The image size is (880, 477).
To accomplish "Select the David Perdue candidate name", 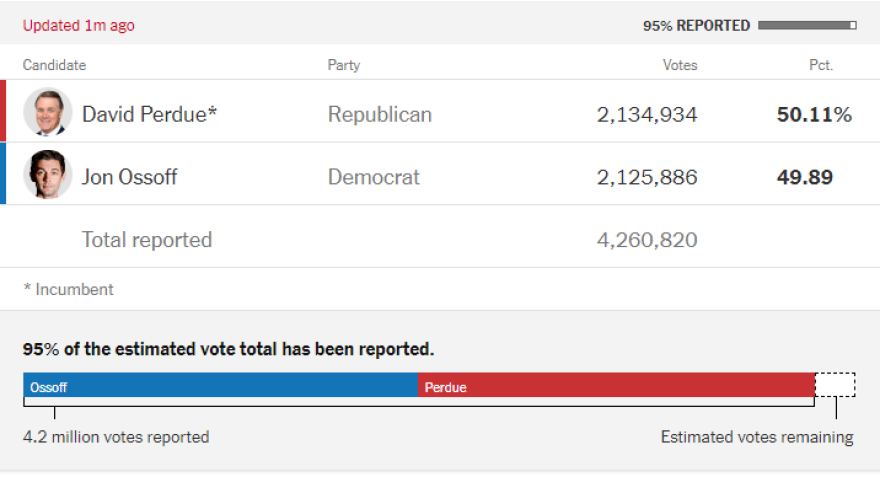I will pyautogui.click(x=149, y=114).
